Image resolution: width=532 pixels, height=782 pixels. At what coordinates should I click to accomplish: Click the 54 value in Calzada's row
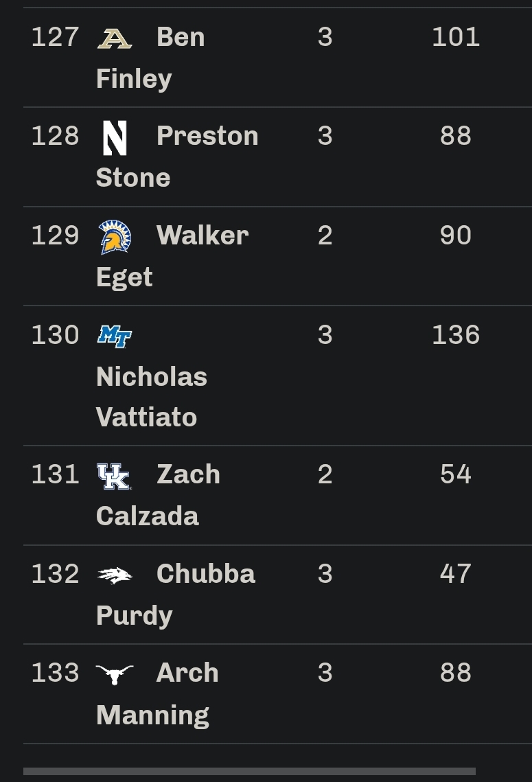[456, 474]
